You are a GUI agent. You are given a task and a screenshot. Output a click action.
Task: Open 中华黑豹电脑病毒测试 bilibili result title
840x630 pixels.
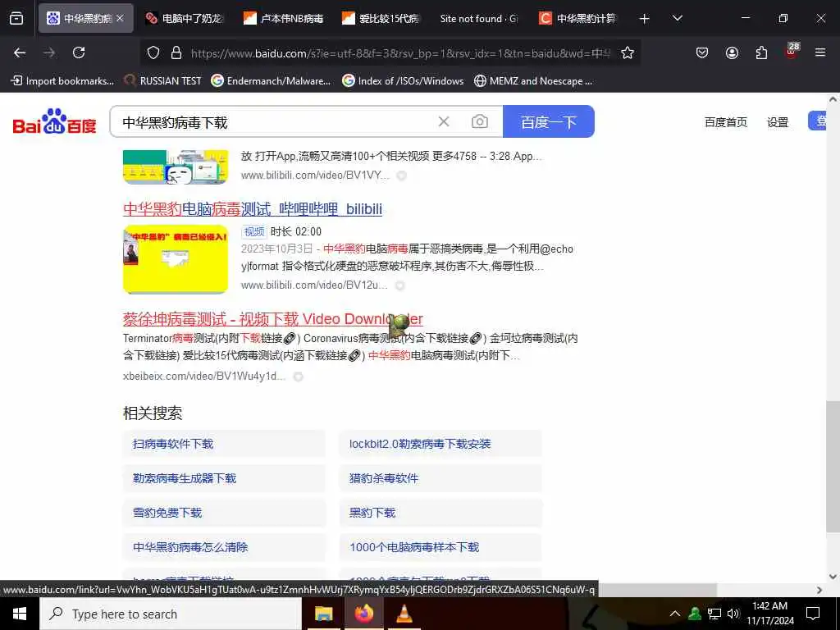[253, 209]
